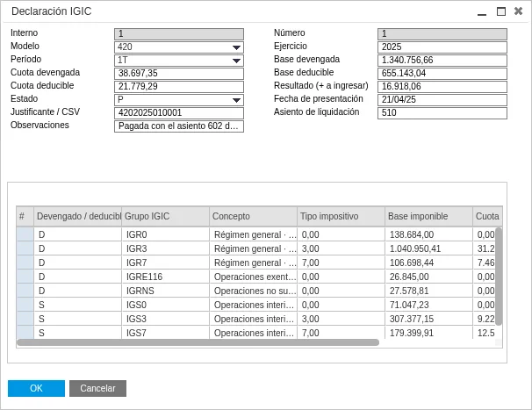Click the S cell in IGS0 row
The image size is (532, 410).
[78, 305]
